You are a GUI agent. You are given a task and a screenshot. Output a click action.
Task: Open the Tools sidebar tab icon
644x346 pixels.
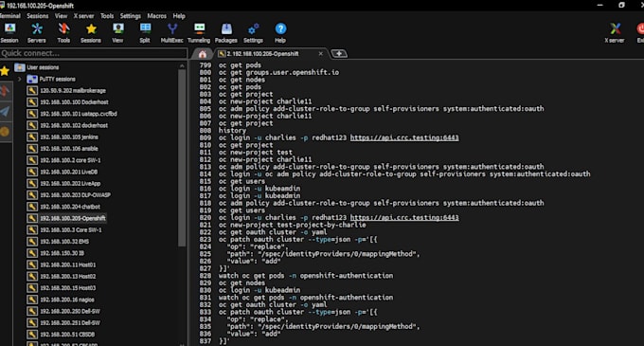pyautogui.click(x=5, y=91)
